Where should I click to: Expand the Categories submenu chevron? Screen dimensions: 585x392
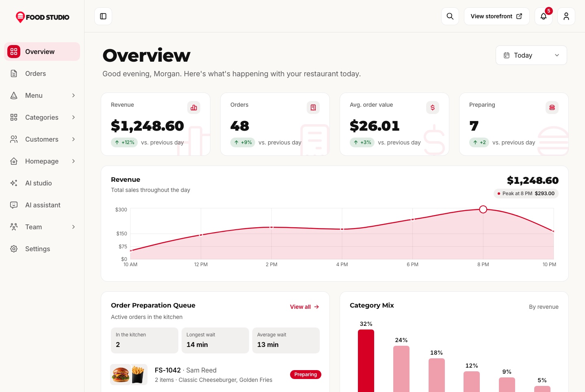tap(74, 117)
